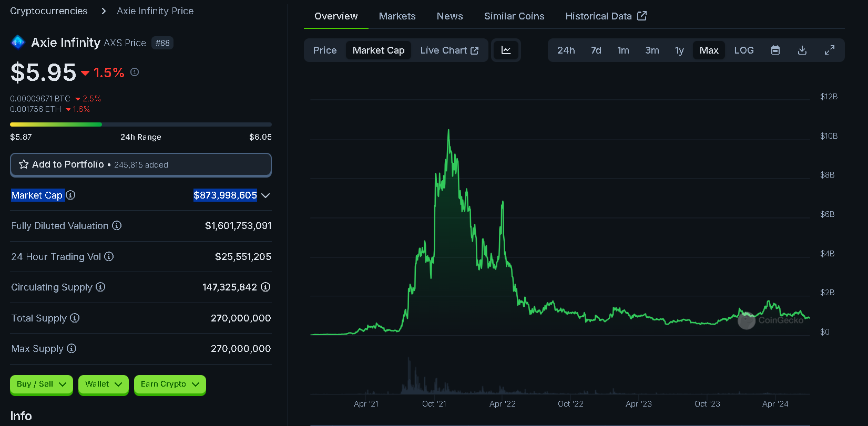Click breadcrumb chevron after Cryptocurrencies
868x426 pixels.
[x=104, y=11]
